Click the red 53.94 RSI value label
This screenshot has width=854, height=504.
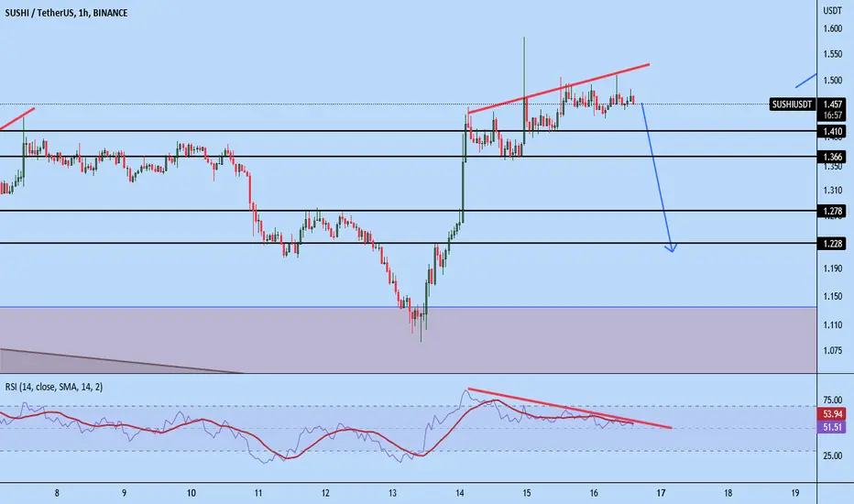click(x=833, y=414)
